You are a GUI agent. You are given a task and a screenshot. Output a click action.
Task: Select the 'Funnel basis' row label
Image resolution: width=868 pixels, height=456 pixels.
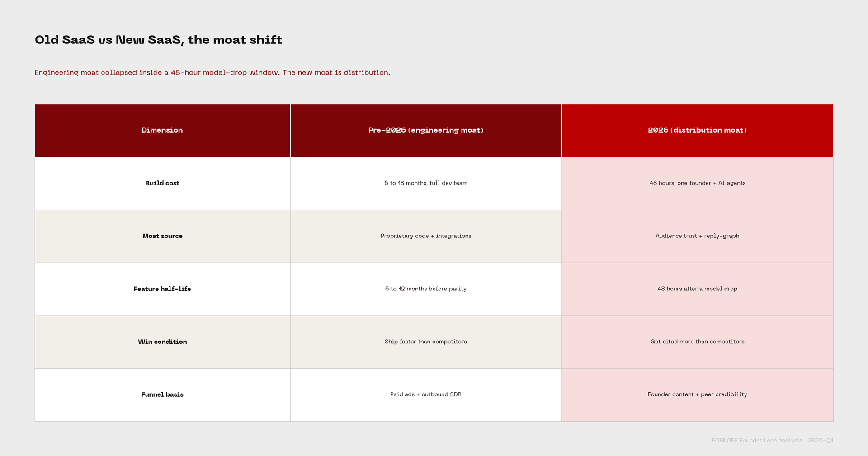(162, 395)
